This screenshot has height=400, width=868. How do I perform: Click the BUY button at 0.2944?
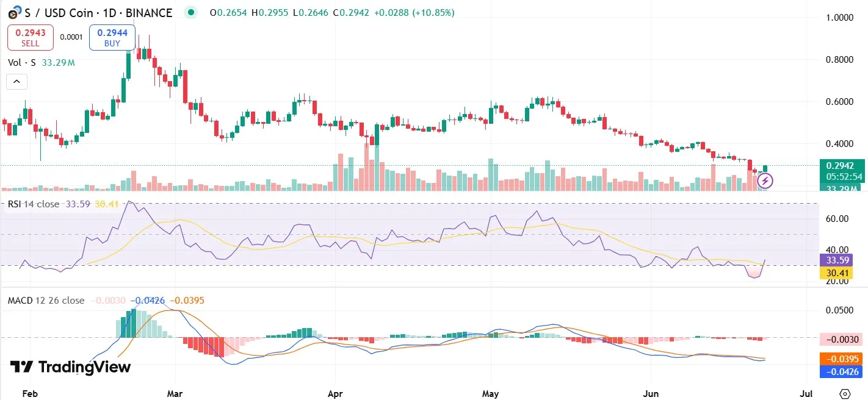click(x=112, y=37)
